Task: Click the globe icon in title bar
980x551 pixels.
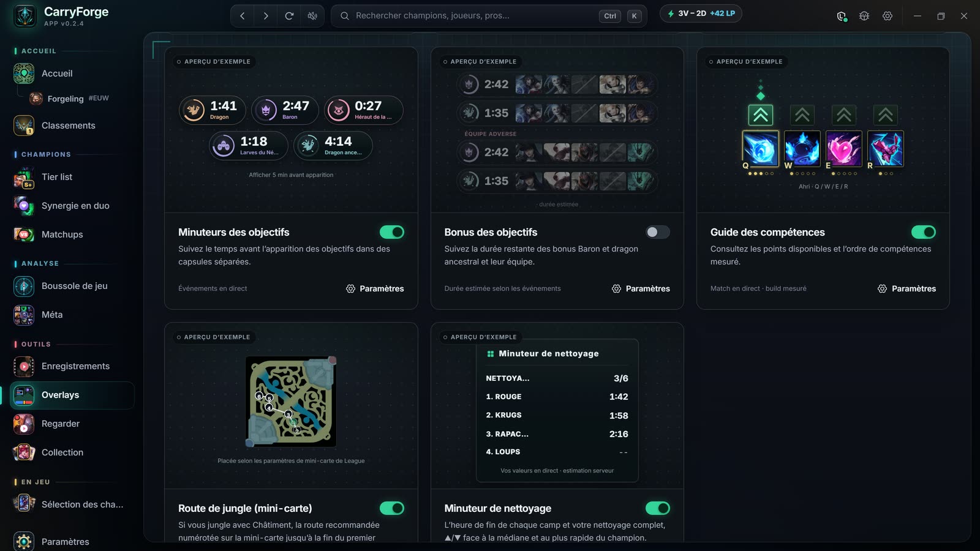Action: 864,16
